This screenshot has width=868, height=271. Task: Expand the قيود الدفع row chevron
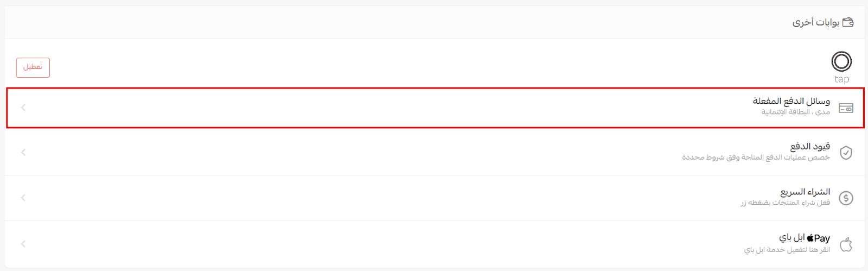coord(23,153)
